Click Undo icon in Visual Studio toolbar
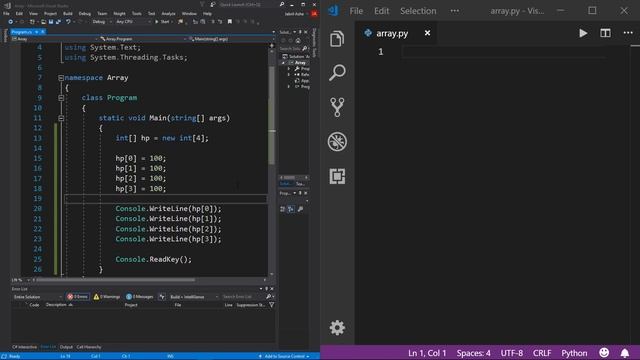 (x=68, y=22)
